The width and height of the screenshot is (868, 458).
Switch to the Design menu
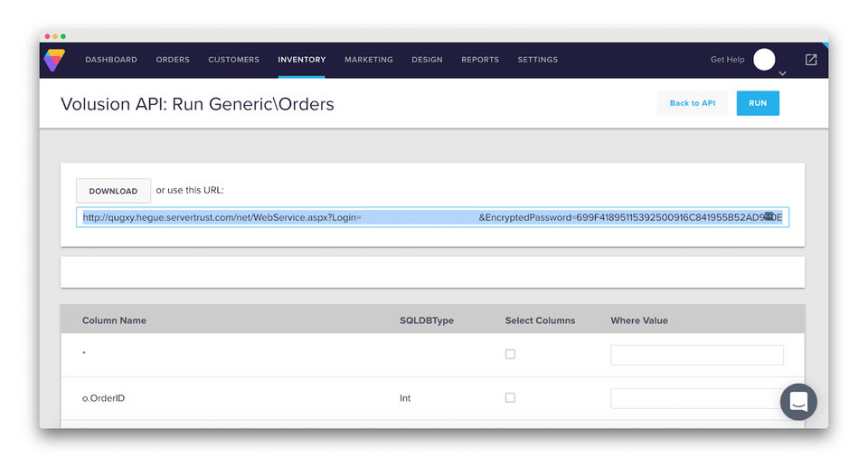[427, 60]
